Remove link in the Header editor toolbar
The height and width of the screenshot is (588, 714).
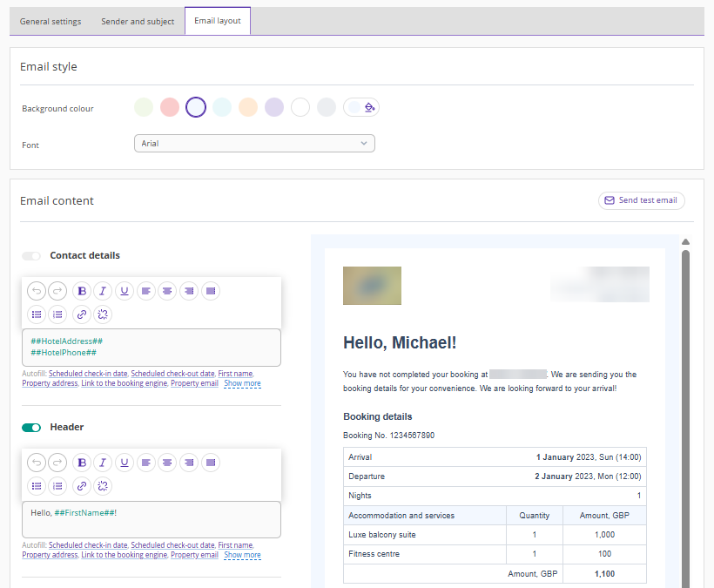point(103,486)
